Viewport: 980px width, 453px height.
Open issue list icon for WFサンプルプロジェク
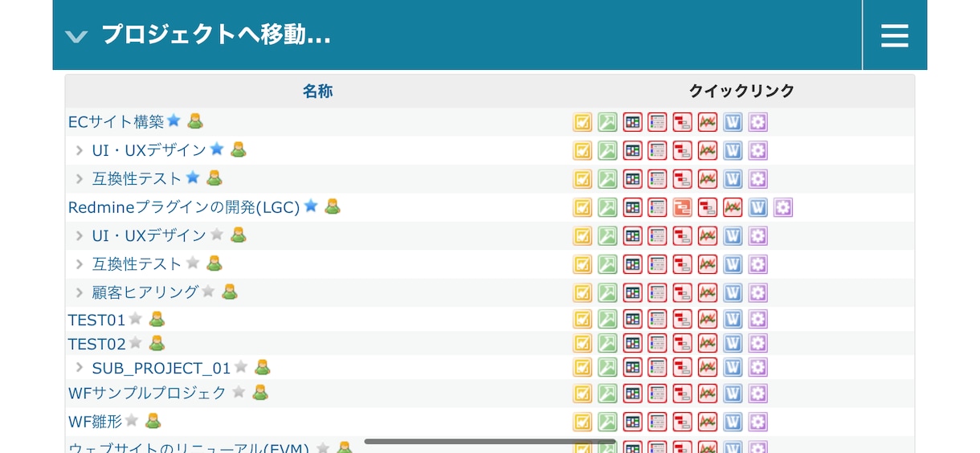coord(657,394)
